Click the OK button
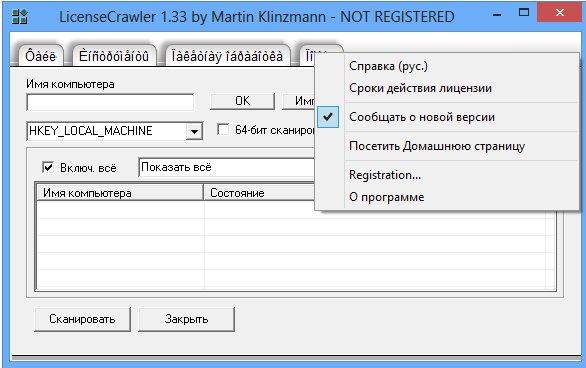586x368 pixels. pyautogui.click(x=242, y=101)
